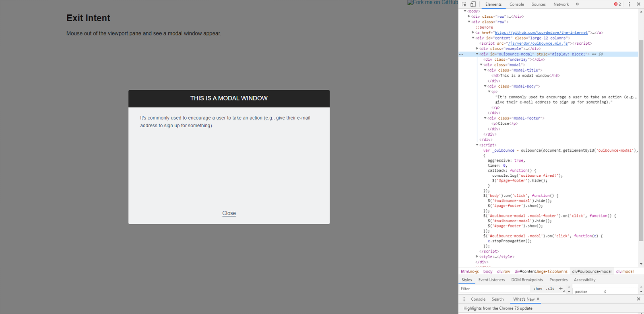Image resolution: width=644 pixels, height=314 pixels.
Task: Open the Event Listeners tab
Action: click(491, 280)
